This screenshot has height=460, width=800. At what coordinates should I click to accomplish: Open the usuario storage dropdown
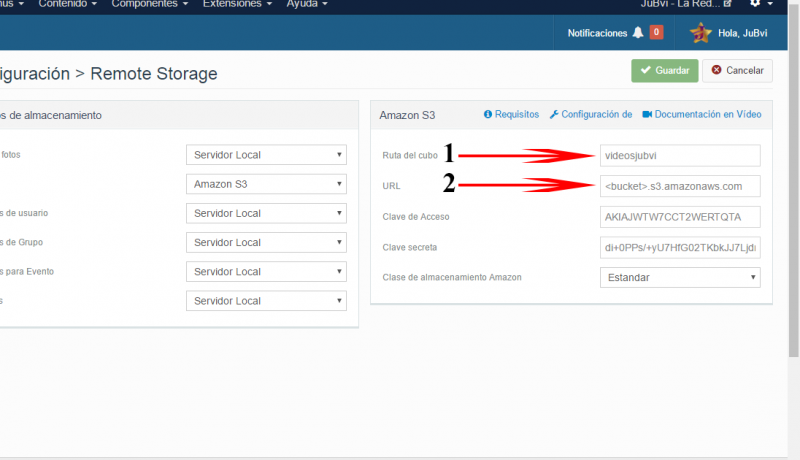click(266, 213)
